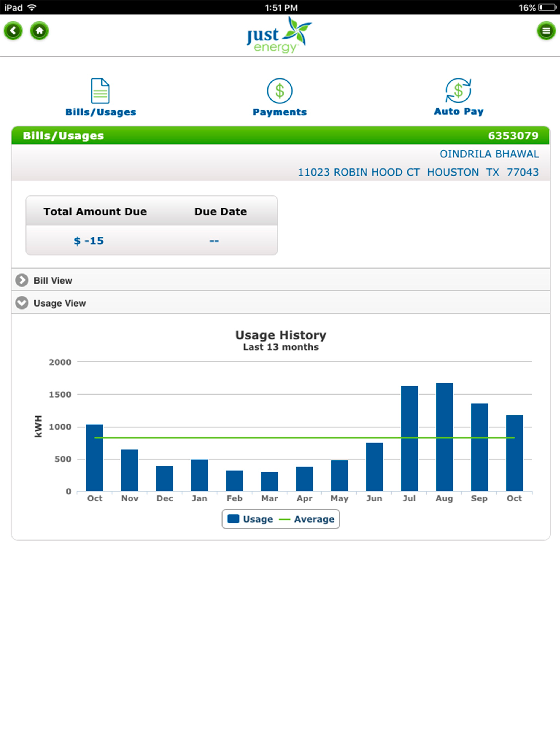Click the Mar usage bar

point(270,481)
